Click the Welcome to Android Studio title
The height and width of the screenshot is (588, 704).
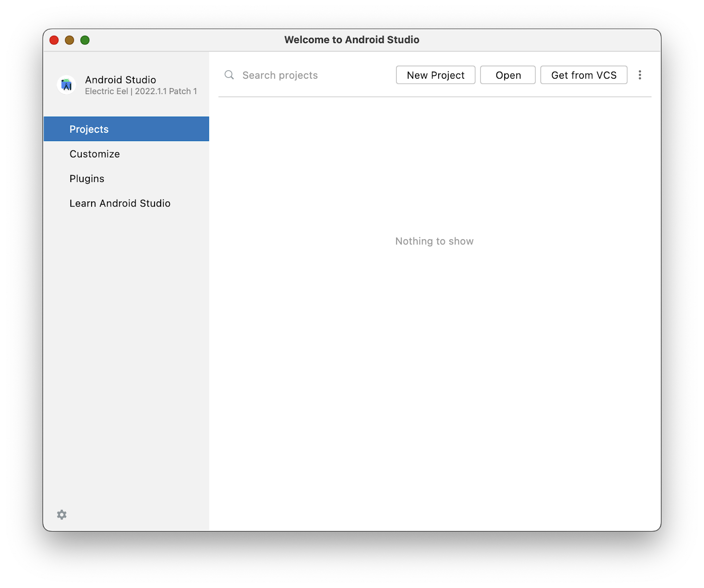[x=352, y=40]
